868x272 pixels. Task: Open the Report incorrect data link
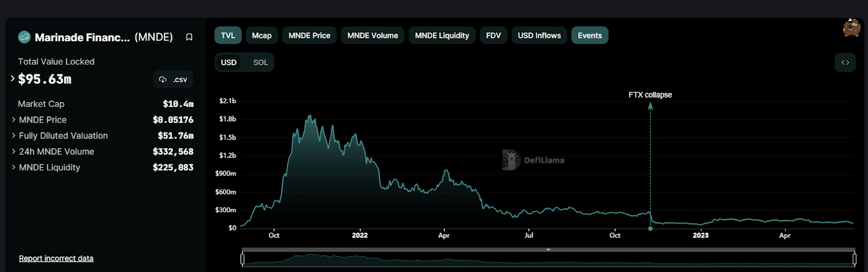[x=56, y=258]
